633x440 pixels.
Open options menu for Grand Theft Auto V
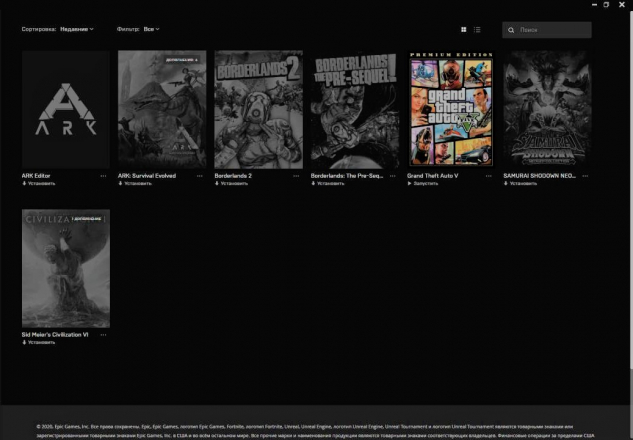489,176
